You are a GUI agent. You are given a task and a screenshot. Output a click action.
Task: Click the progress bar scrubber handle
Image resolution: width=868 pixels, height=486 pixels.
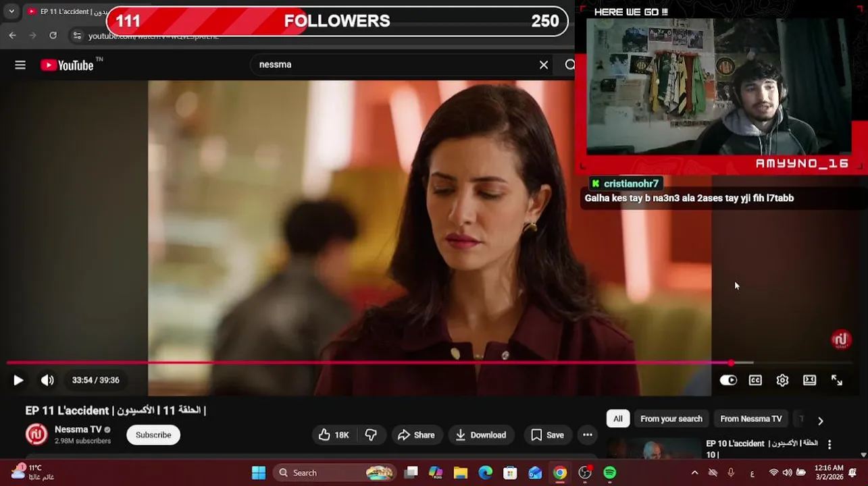(x=732, y=363)
